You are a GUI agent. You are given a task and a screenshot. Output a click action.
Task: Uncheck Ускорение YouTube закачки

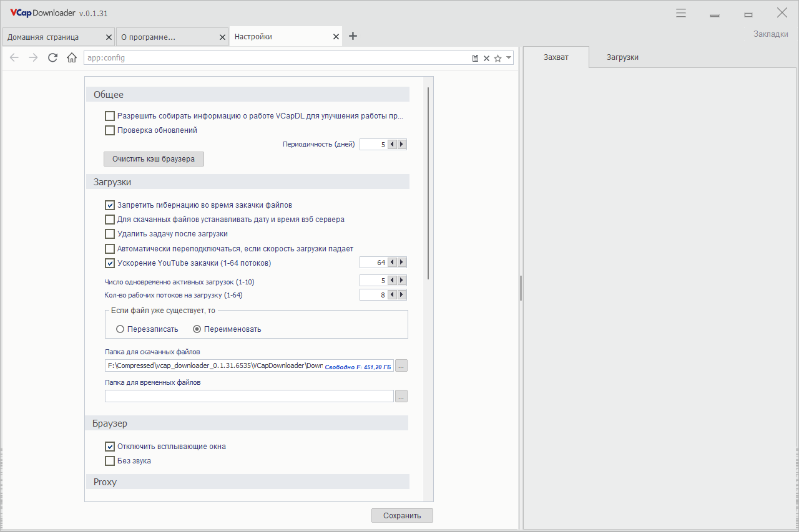110,263
